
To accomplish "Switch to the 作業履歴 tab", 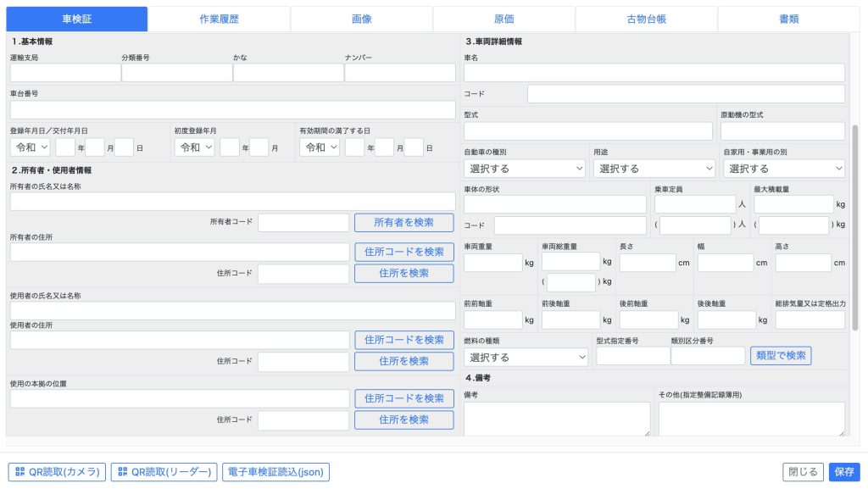I will pos(219,19).
